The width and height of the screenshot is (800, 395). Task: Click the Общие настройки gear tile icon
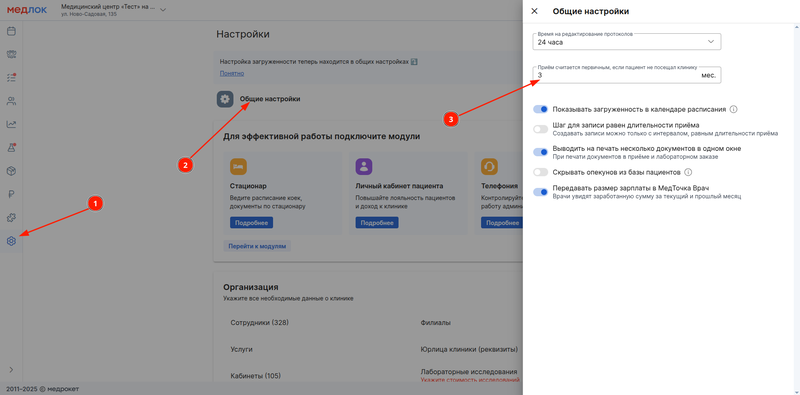point(225,99)
